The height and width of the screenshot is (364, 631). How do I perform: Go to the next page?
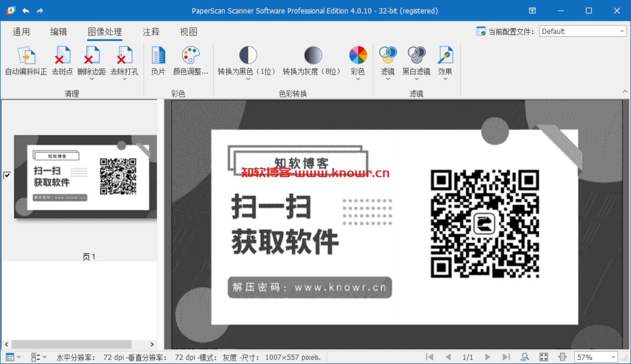click(487, 357)
